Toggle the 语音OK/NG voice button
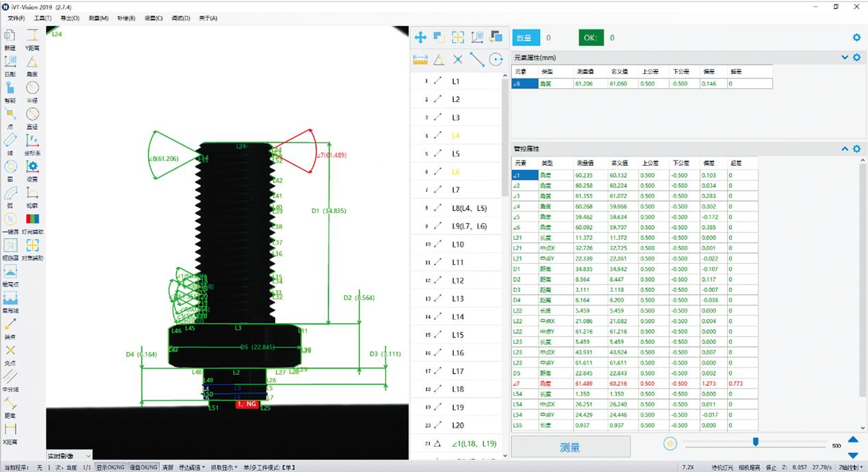Viewport: 868px width, 472px height. pos(143,467)
